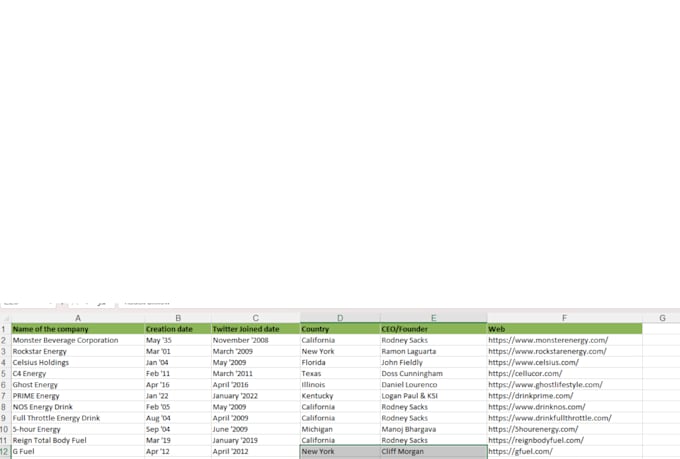Click 'January '2022' Twitter date cell

[x=255, y=396]
